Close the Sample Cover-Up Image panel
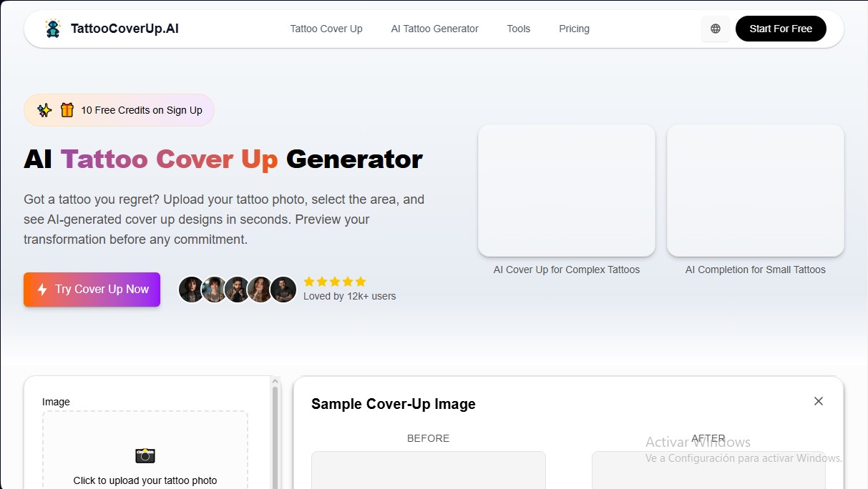The width and height of the screenshot is (868, 489). (819, 401)
